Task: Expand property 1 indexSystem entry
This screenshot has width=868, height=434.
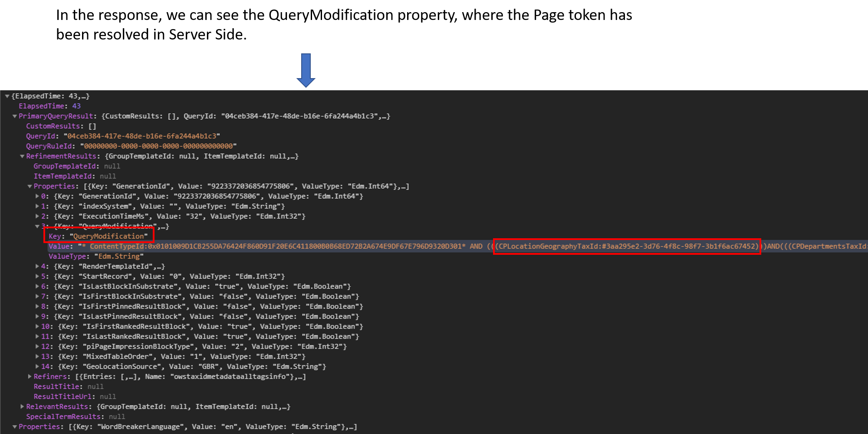Action: [37, 206]
